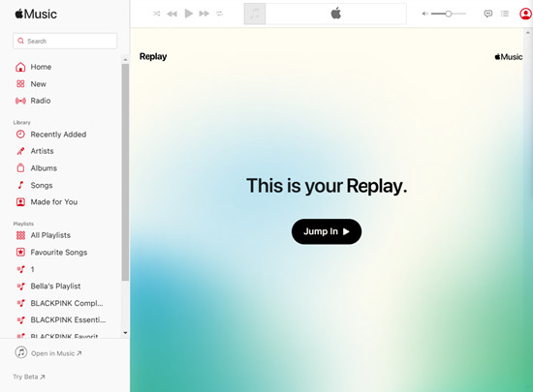Click main page scrollbar up arrow
533x392 pixels.
click(527, 33)
